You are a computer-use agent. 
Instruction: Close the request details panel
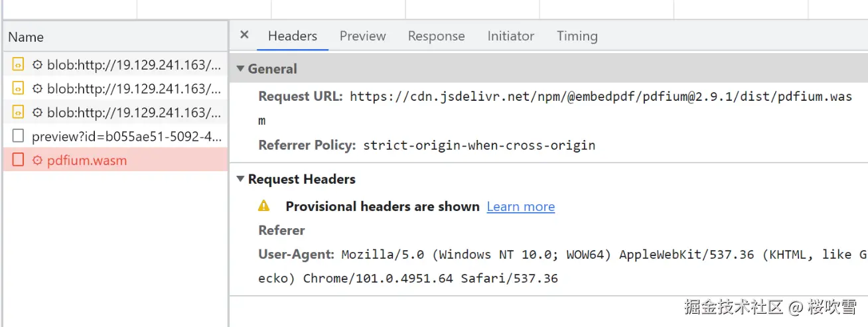click(244, 35)
